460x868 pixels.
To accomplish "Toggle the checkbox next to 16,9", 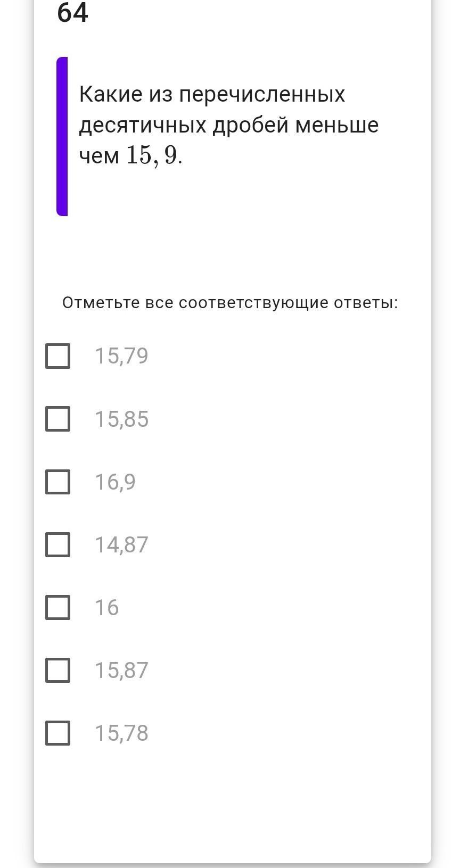I will pyautogui.click(x=57, y=482).
